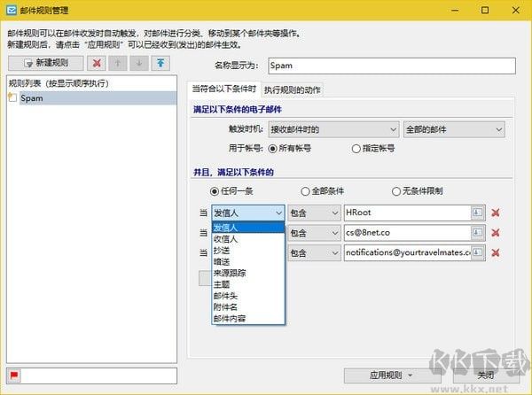
Task: Choose 主题 in the dropdown list
Action: point(248,284)
